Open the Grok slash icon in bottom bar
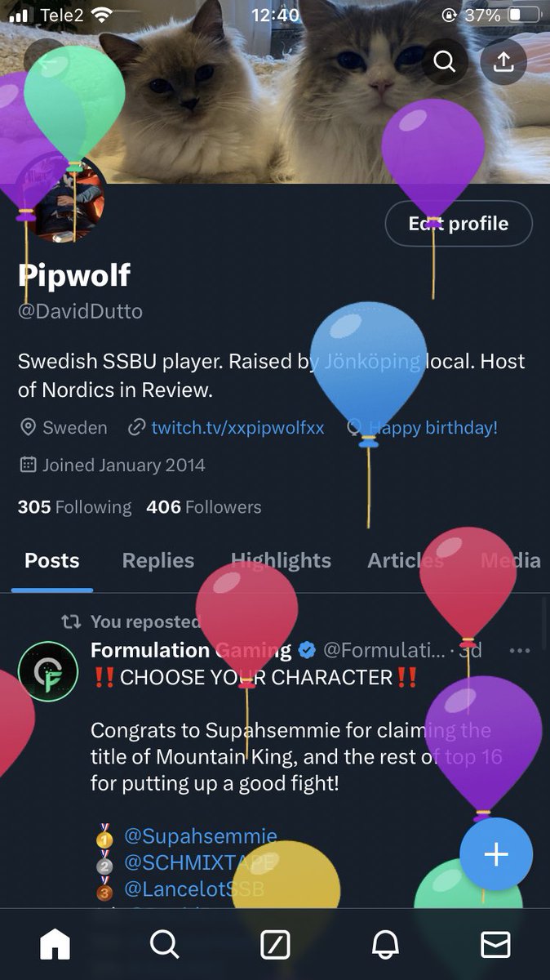This screenshot has width=550, height=980. coord(275,945)
